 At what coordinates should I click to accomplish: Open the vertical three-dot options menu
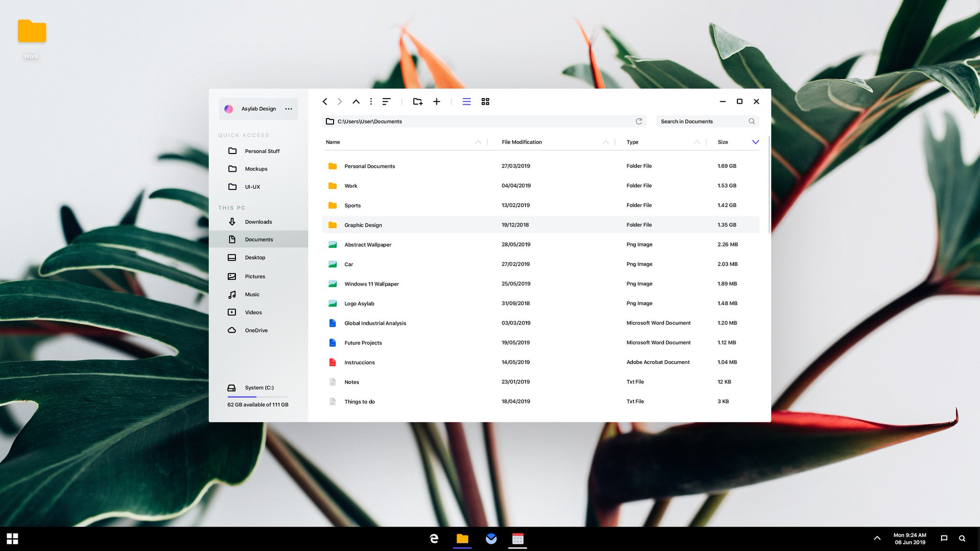[371, 101]
